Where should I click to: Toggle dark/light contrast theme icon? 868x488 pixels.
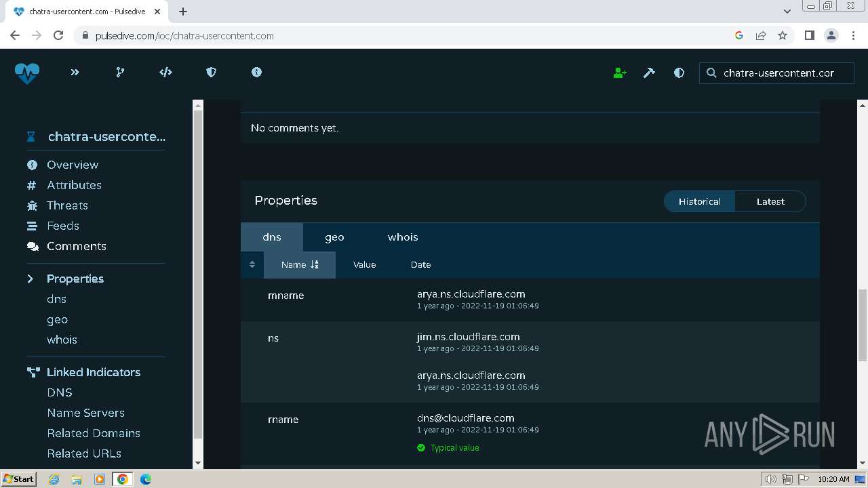click(x=679, y=73)
